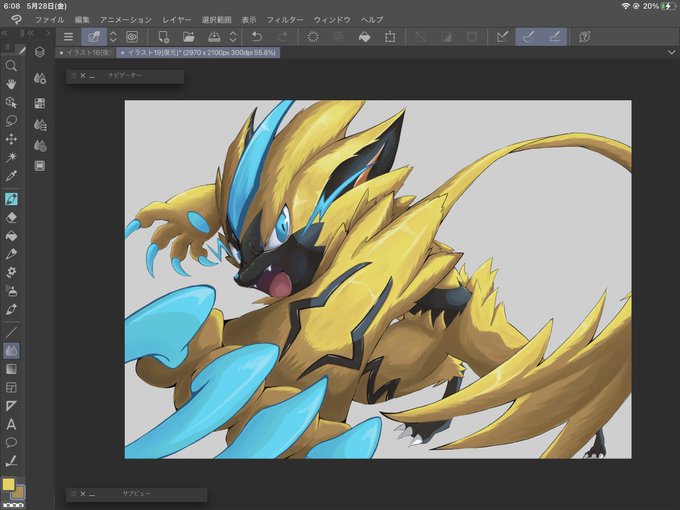Select the Hand move-view tool
The height and width of the screenshot is (510, 680).
(11, 84)
